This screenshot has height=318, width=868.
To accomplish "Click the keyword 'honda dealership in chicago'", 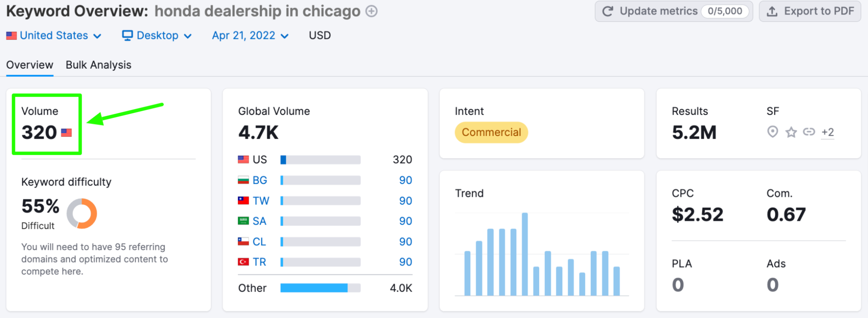I will (x=257, y=11).
